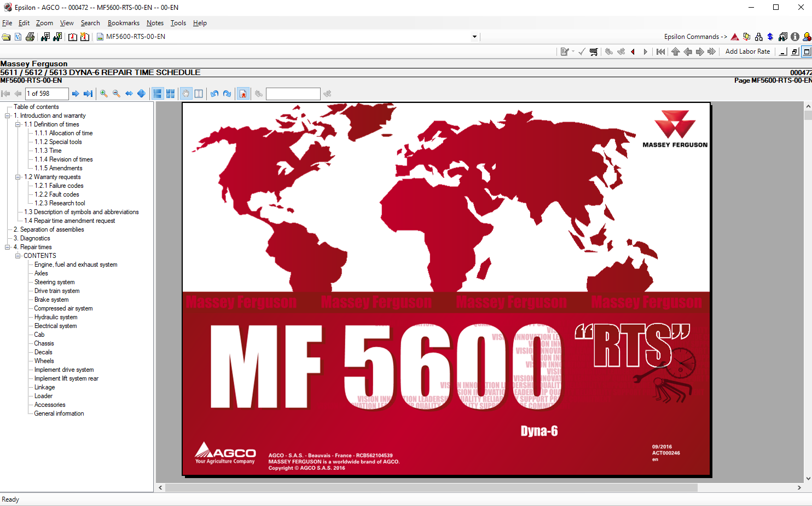The width and height of the screenshot is (812, 506).
Task: Click the fit width double arrow icon
Action: point(129,94)
